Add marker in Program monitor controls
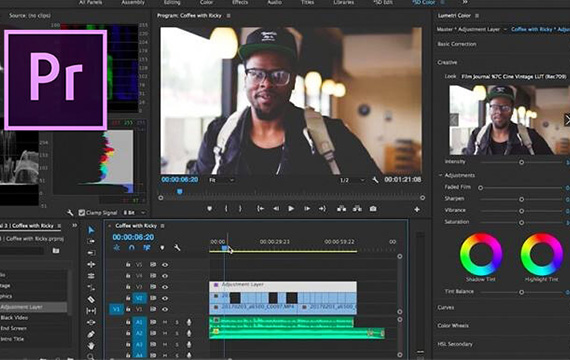 [209, 209]
